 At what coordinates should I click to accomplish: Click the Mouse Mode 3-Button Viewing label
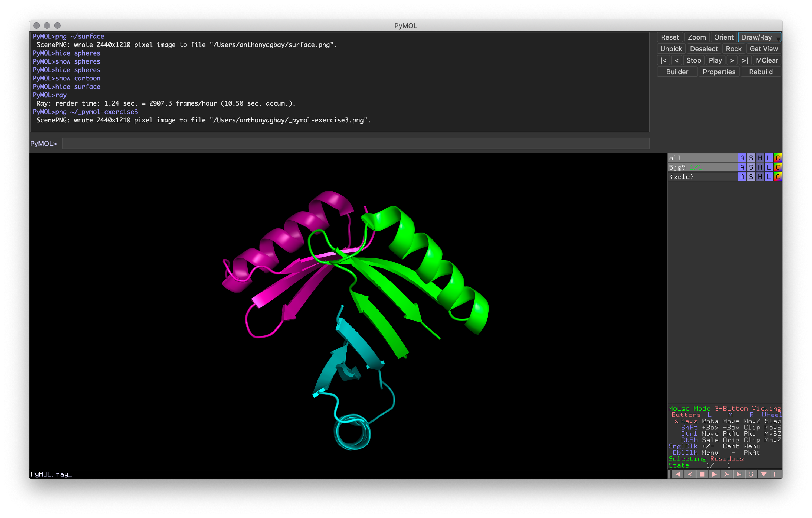(725, 408)
